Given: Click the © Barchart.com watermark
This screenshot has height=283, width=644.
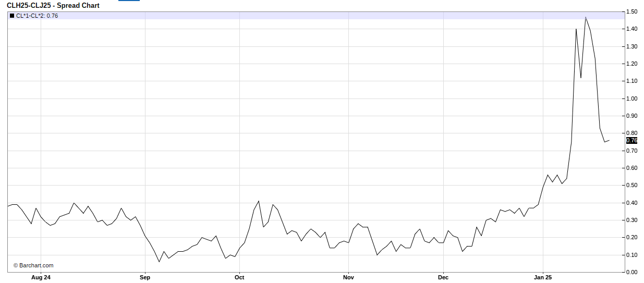Looking at the screenshot, I should pos(33,265).
